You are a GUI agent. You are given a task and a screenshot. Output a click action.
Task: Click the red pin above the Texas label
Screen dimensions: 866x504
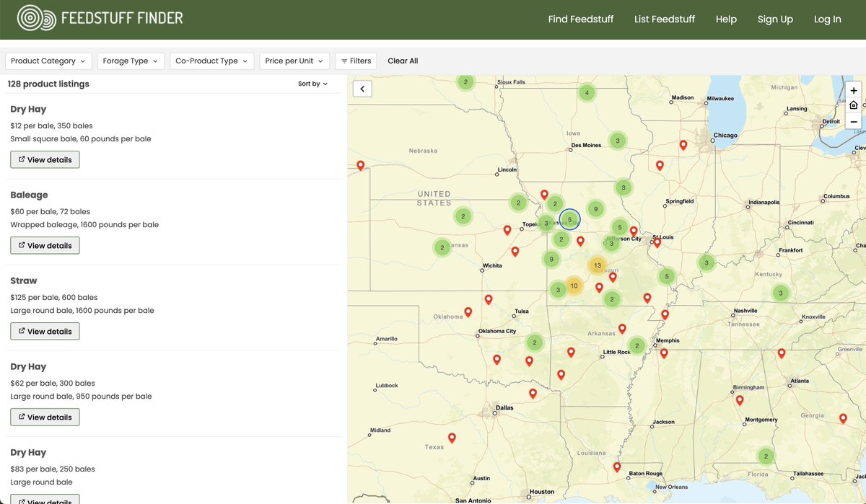452,438
